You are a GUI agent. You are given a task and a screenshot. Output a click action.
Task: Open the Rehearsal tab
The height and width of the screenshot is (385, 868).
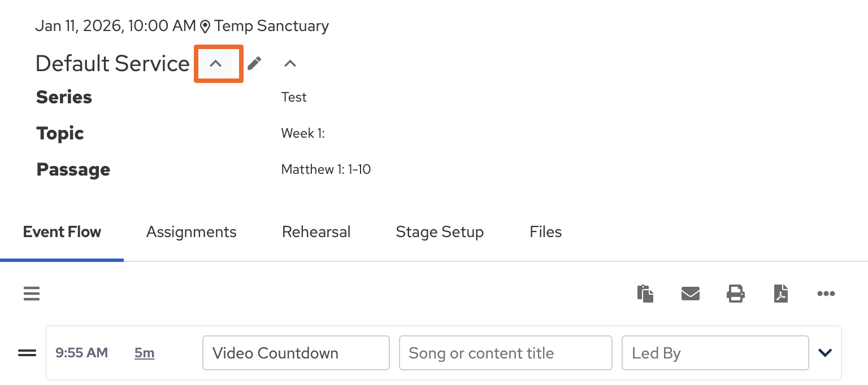[x=316, y=232]
